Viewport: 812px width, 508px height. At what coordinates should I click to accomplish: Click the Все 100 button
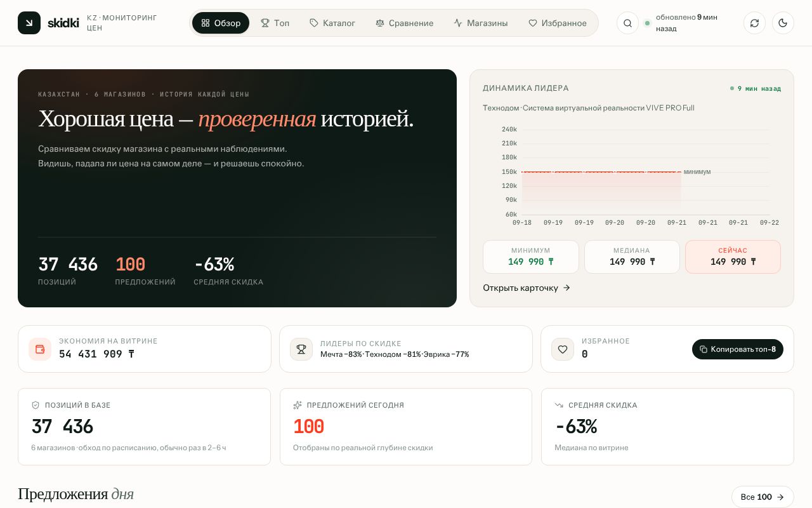point(763,497)
